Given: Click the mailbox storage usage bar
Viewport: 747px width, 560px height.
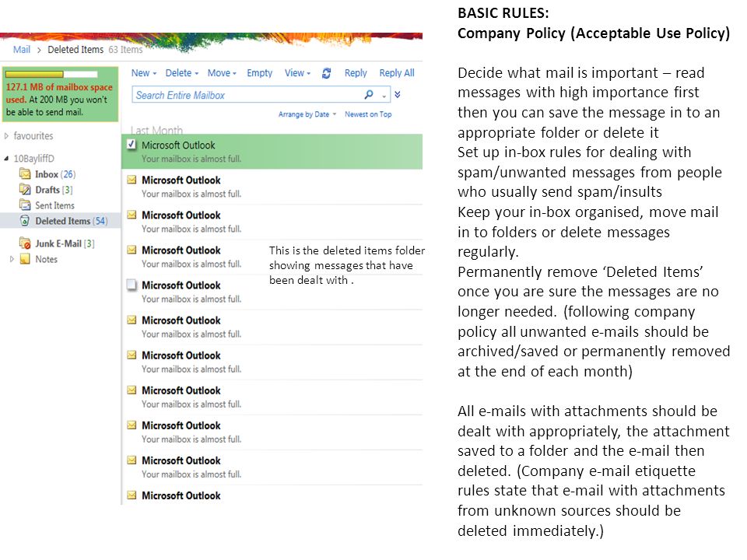Looking at the screenshot, I should pos(51,75).
